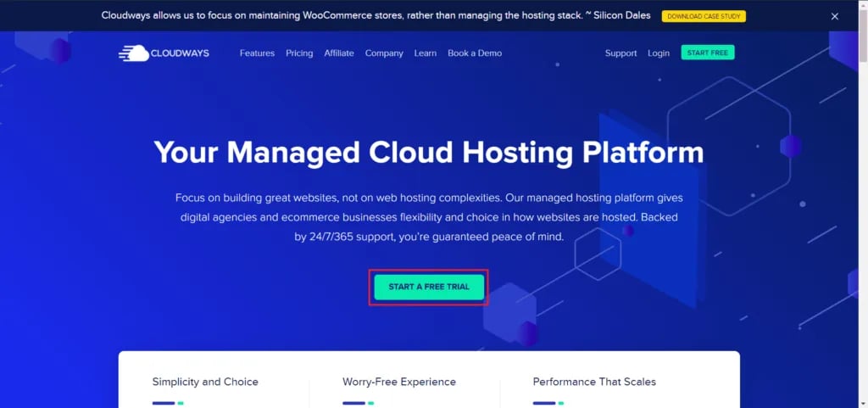The height and width of the screenshot is (408, 868).
Task: Click the Simplicity and Choice heading
Action: click(x=205, y=382)
